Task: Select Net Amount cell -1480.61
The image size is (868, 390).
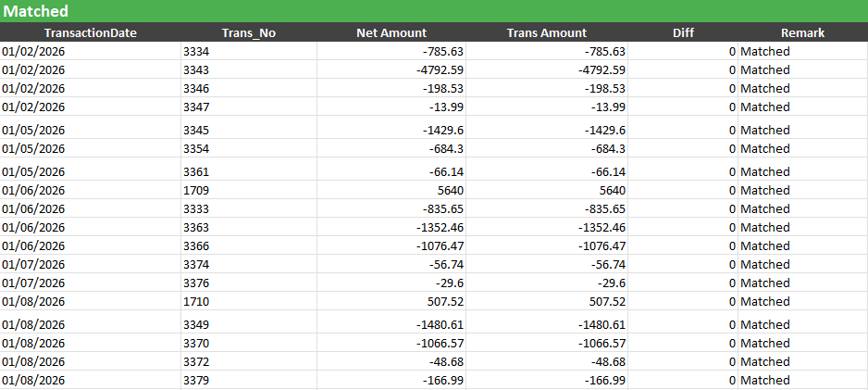Action: tap(391, 324)
